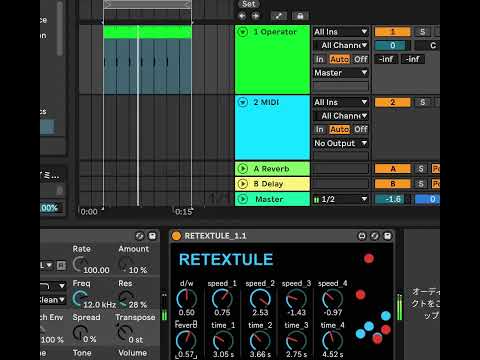
Task: Unfold the 2 MIDI track
Action: [243, 102]
